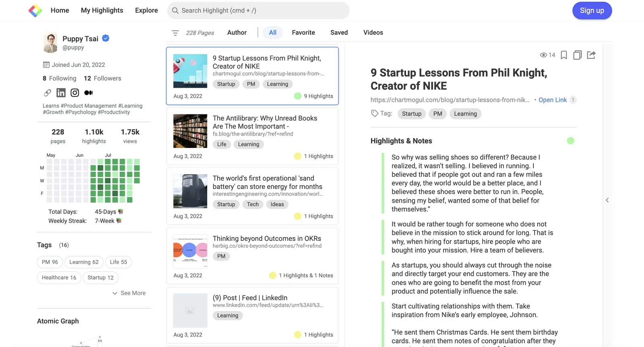The height and width of the screenshot is (347, 644).
Task: Click Learning tag on LinkedIn post card
Action: (228, 316)
